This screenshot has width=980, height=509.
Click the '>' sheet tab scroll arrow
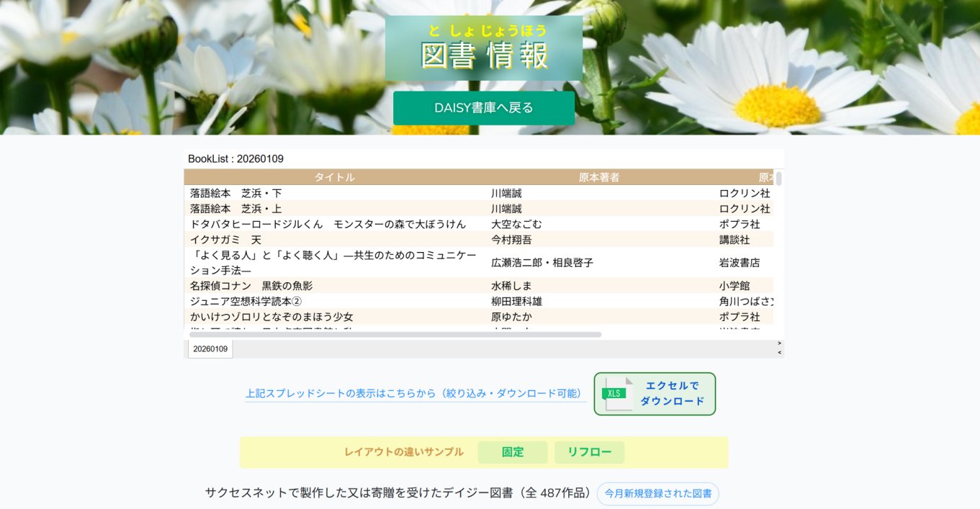779,343
